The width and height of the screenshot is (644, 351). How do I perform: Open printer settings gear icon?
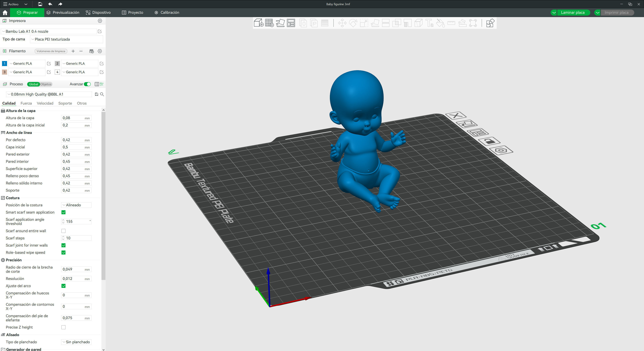click(100, 21)
